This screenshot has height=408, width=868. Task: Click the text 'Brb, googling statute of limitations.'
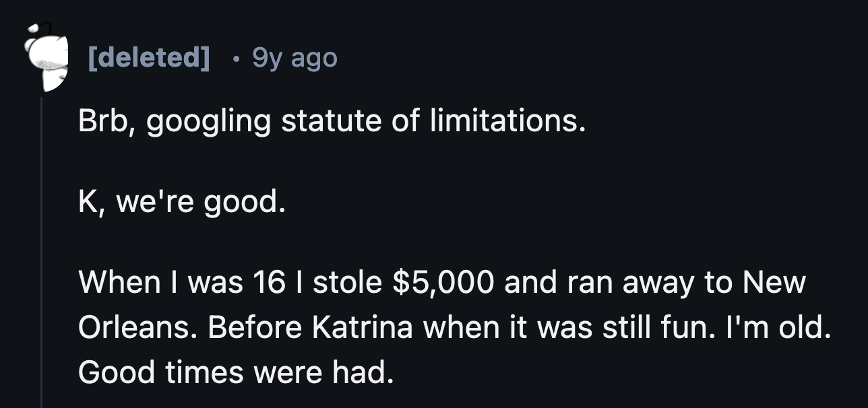tap(333, 121)
